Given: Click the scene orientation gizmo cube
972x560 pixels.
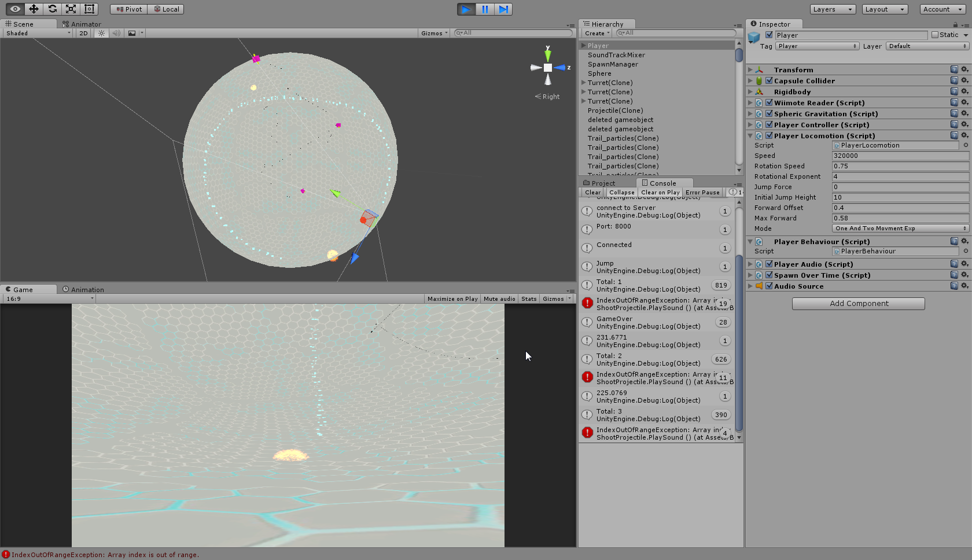Looking at the screenshot, I should (x=547, y=68).
